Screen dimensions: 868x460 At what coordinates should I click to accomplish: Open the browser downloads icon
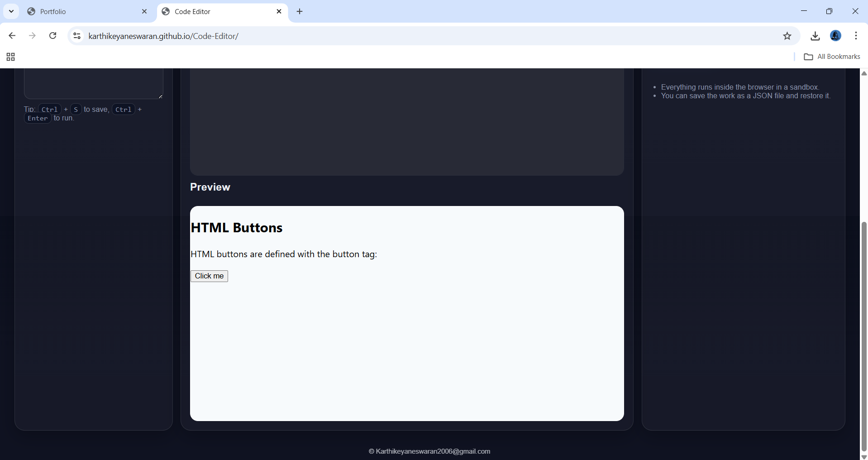[815, 36]
